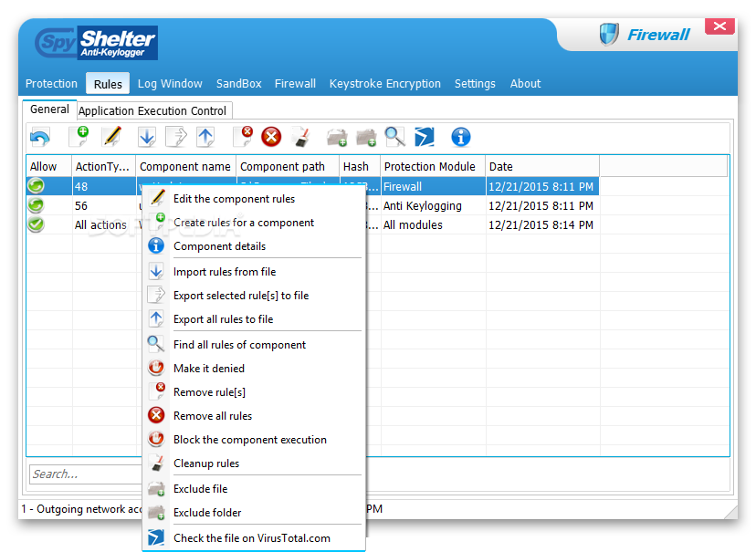Choose Block the component execution
Screen dimensions: 756x552
tap(254, 439)
